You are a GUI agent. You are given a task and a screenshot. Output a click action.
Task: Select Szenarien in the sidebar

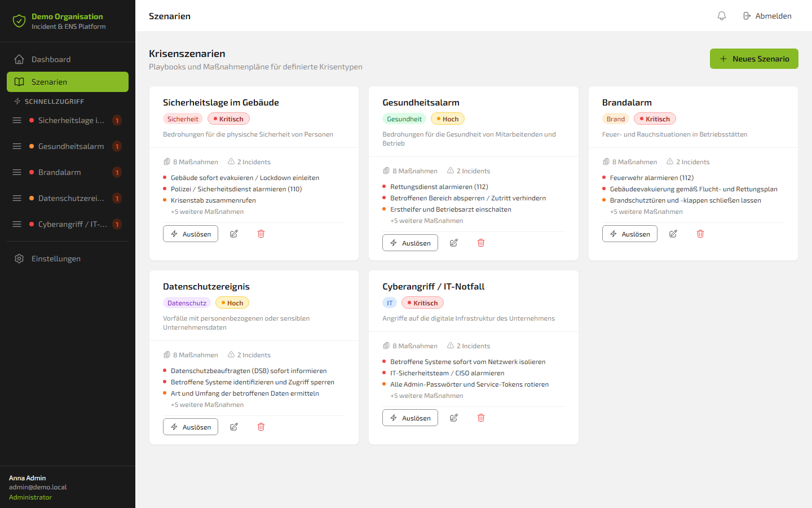[x=68, y=82]
